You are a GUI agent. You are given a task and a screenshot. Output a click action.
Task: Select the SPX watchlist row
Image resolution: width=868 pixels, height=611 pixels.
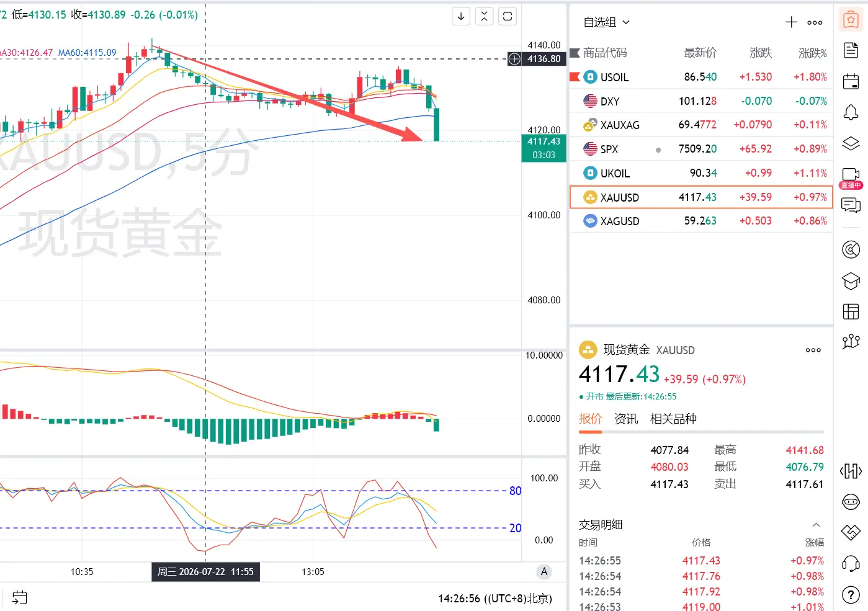coord(701,149)
